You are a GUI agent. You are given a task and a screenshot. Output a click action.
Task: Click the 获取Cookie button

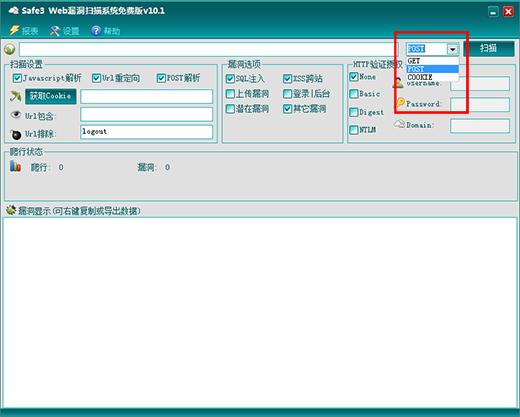[x=51, y=96]
